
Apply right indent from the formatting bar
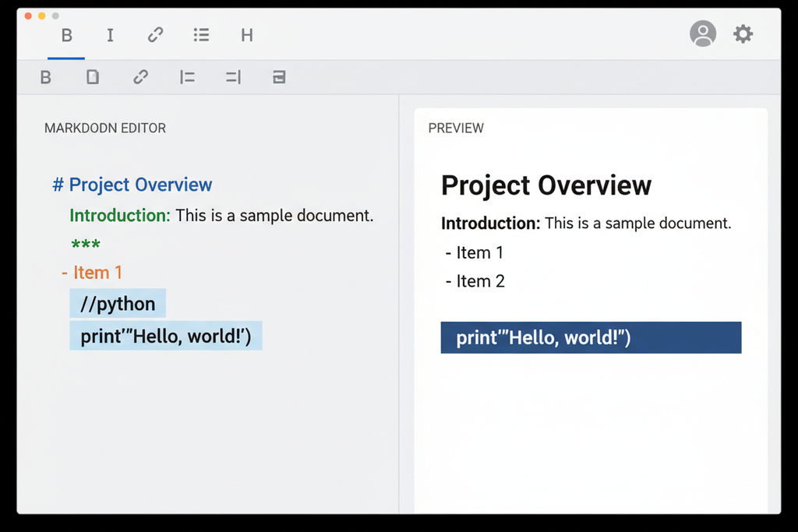(232, 77)
